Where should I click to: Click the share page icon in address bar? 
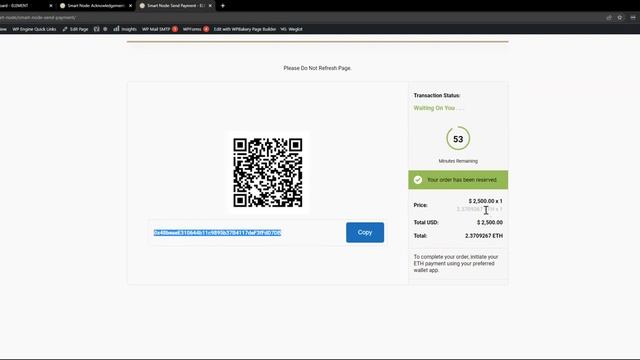coord(609,18)
